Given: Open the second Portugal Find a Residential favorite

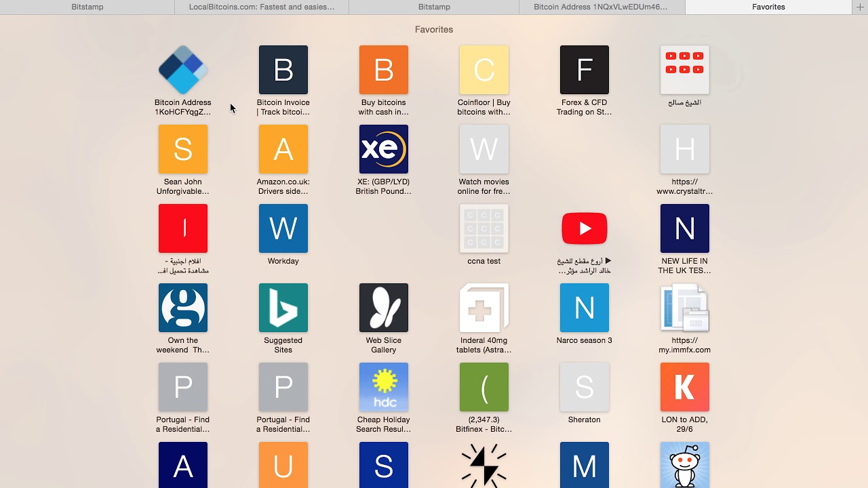Looking at the screenshot, I should (x=283, y=387).
